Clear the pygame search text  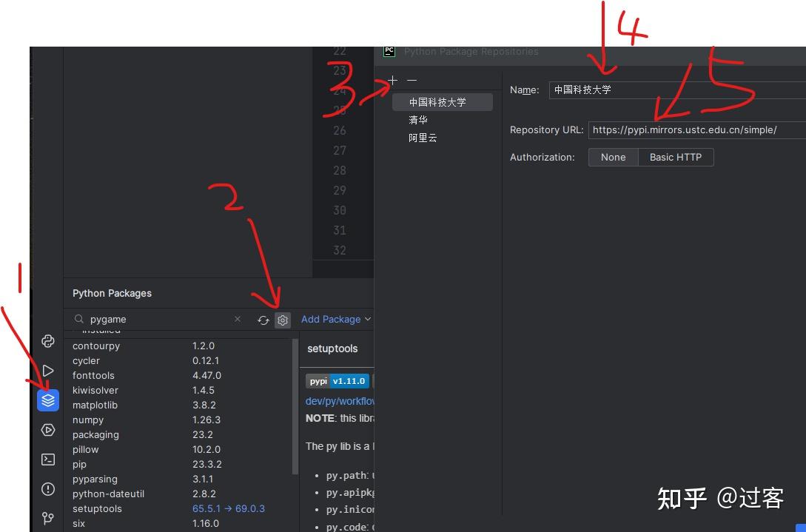238,319
